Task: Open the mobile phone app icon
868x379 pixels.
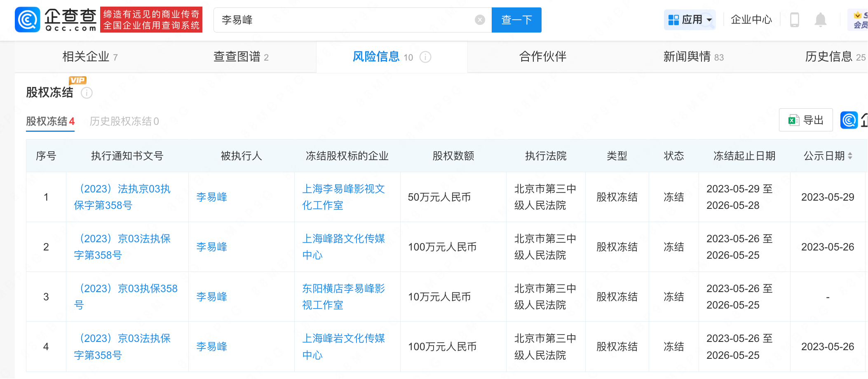Action: [794, 20]
